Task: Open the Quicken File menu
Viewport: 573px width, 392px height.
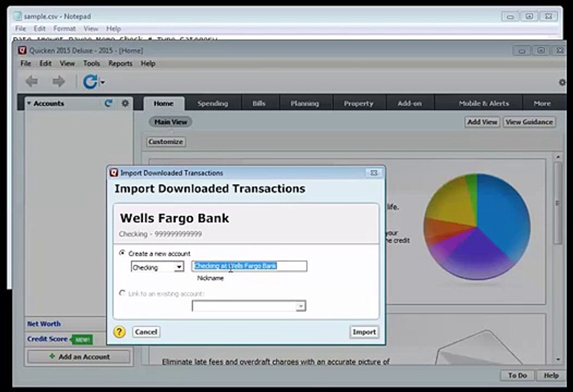Action: tap(26, 63)
